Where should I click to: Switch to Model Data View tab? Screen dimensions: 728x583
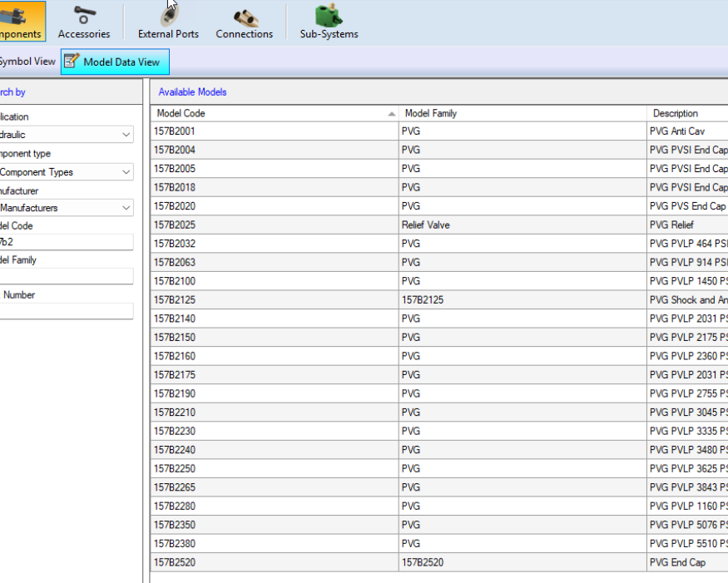pos(115,62)
